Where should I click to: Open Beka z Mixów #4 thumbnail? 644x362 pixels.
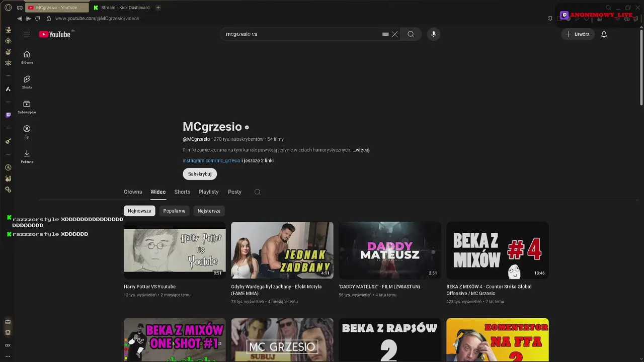[x=498, y=250]
